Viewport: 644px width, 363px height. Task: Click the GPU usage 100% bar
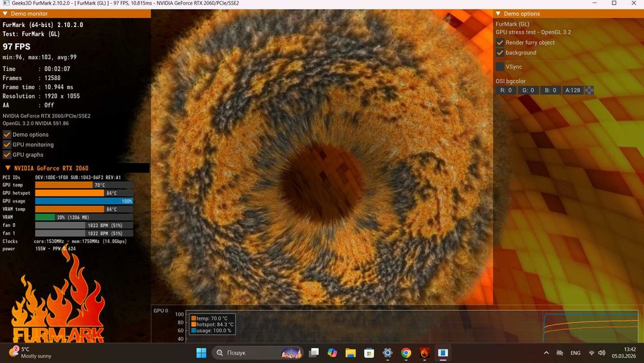pos(84,201)
